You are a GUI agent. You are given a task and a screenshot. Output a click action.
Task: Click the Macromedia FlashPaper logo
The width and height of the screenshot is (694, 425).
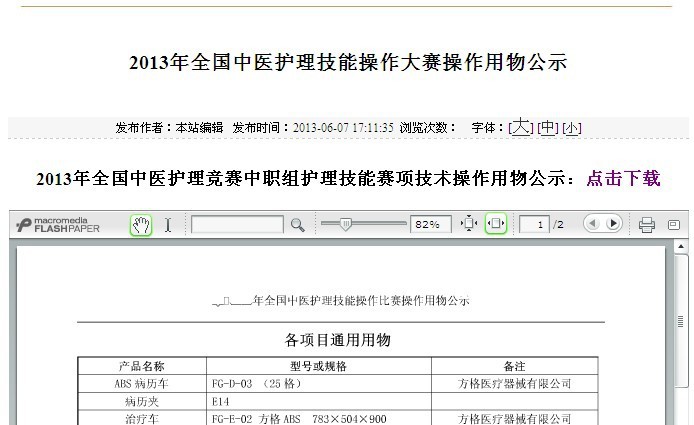click(x=58, y=225)
